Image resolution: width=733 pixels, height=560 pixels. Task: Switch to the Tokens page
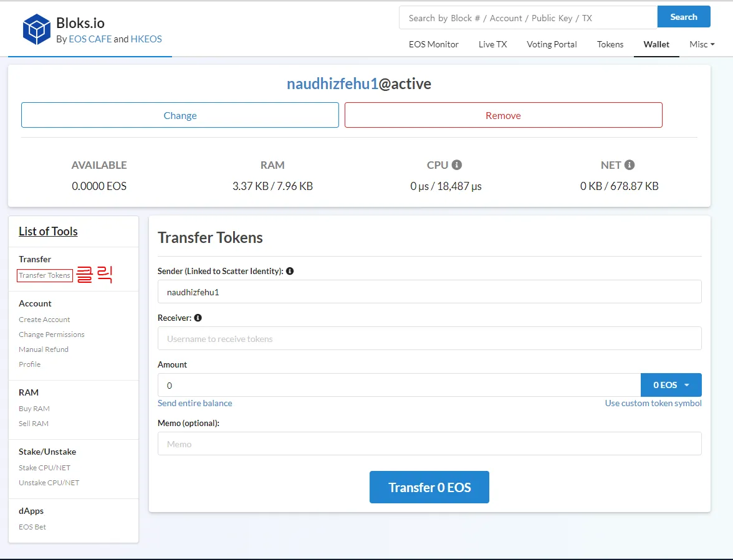pos(610,44)
